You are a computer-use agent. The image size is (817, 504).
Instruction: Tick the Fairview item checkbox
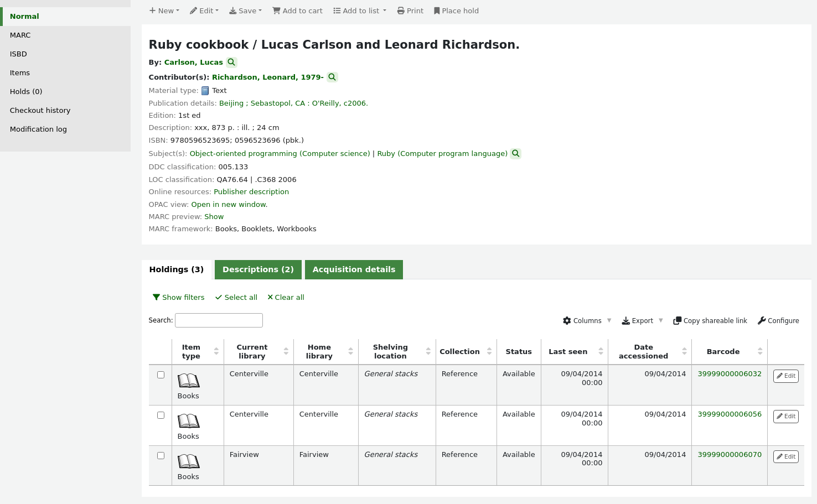[161, 456]
